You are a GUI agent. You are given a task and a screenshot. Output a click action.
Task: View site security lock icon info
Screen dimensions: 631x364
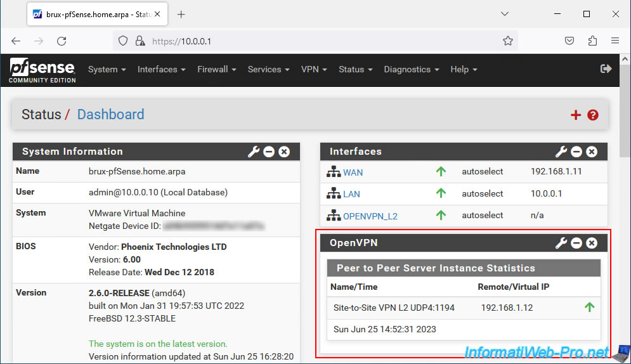[x=140, y=41]
